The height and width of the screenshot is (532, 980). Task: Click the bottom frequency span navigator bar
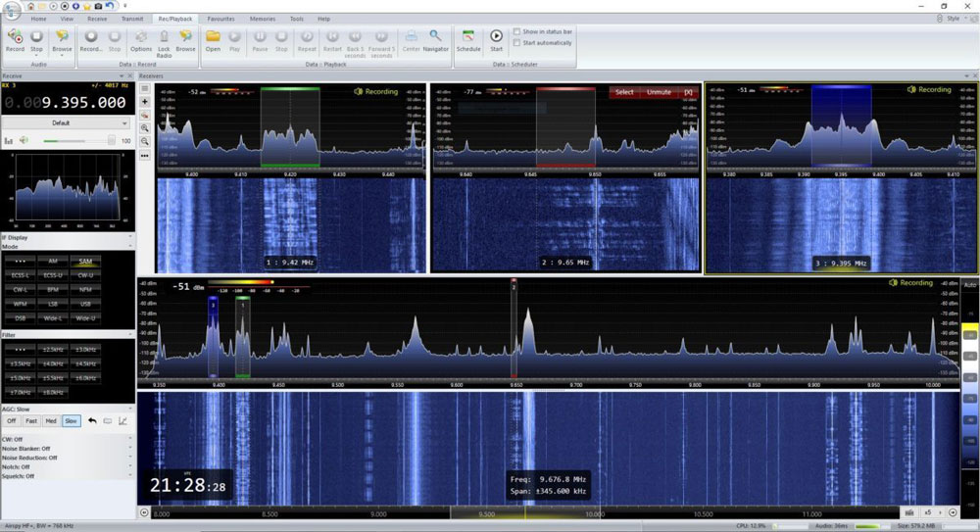tap(525, 513)
